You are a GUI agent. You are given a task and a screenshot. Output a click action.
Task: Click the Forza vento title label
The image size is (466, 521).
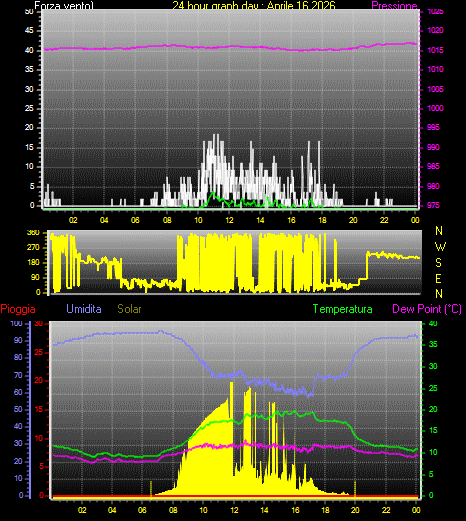(64, 5)
